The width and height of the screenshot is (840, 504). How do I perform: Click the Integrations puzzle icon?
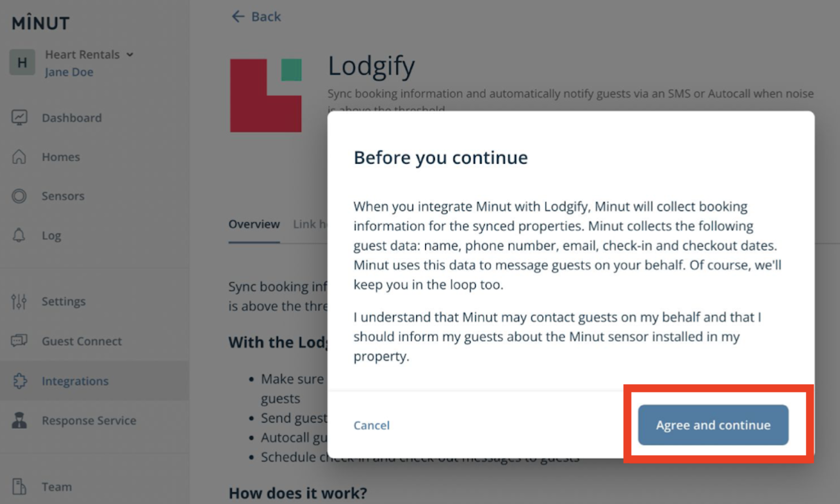click(x=19, y=381)
